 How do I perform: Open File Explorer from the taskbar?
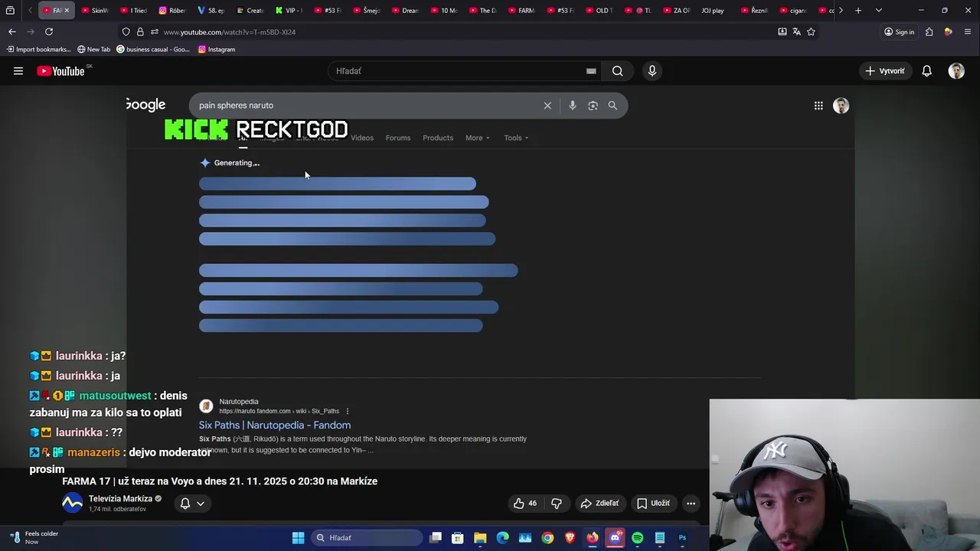coord(480,538)
